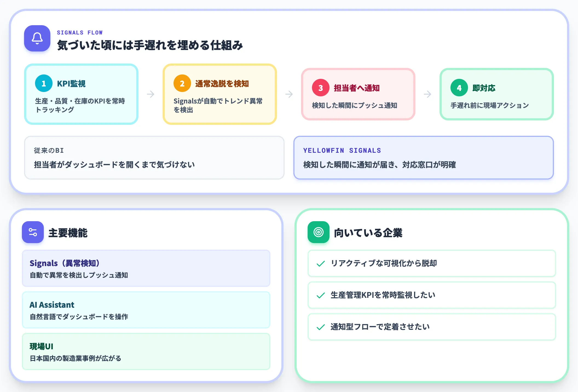
Task: Click the arrow between KPI監視 and 通常逸脱を検知
Action: coord(151,94)
